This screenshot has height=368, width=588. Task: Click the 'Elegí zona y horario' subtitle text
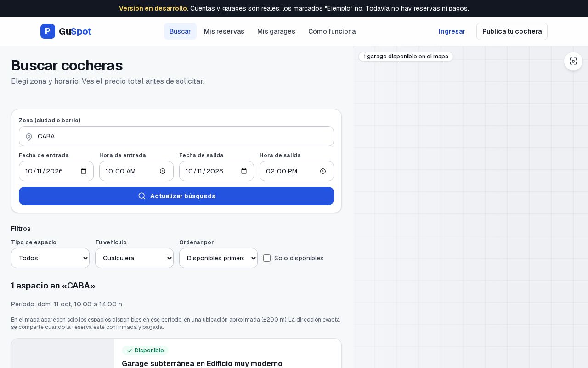pyautogui.click(x=107, y=81)
